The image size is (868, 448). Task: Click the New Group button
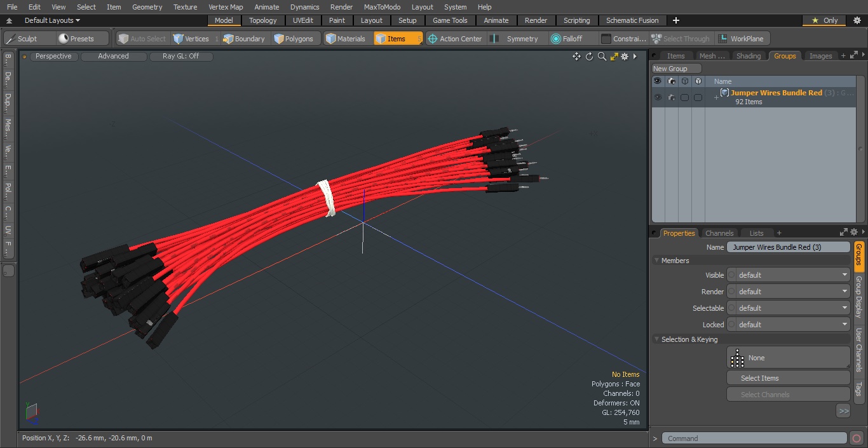click(x=676, y=69)
